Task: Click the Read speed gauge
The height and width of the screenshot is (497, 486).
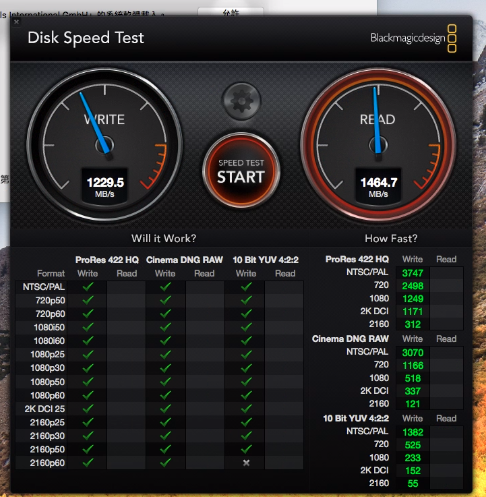Action: click(x=378, y=145)
